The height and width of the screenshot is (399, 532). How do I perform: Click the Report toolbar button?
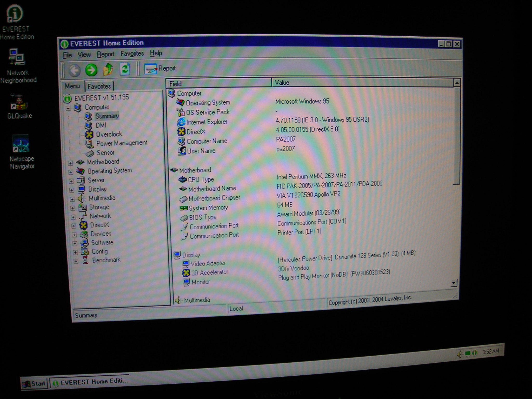pos(160,69)
